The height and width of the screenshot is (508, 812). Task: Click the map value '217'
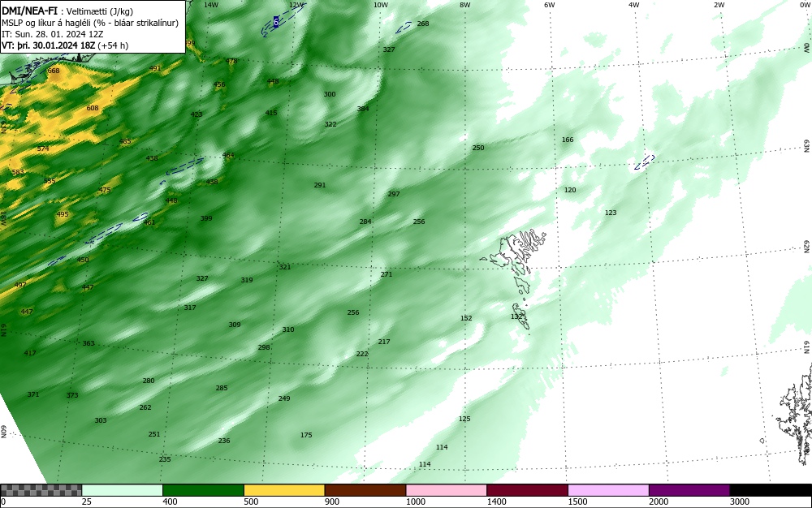pyautogui.click(x=384, y=342)
